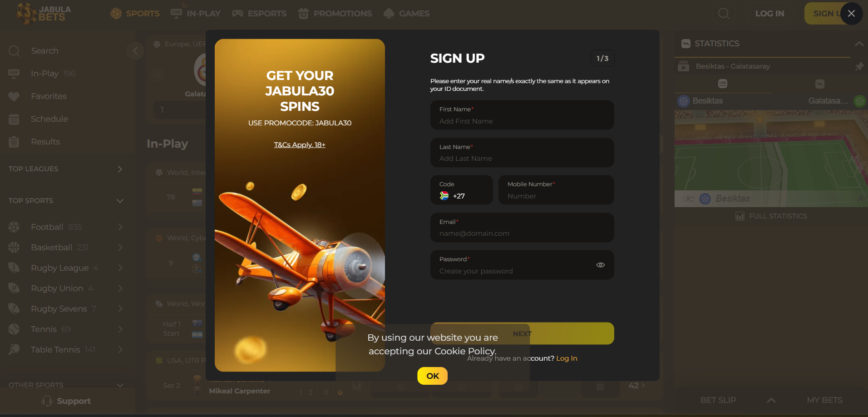Close the sign up dialog
Screen dimensions: 868x417
(851, 14)
